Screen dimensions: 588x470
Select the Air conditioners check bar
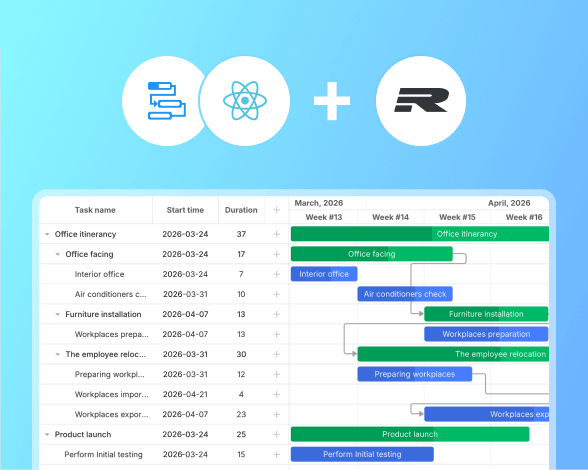(x=405, y=294)
